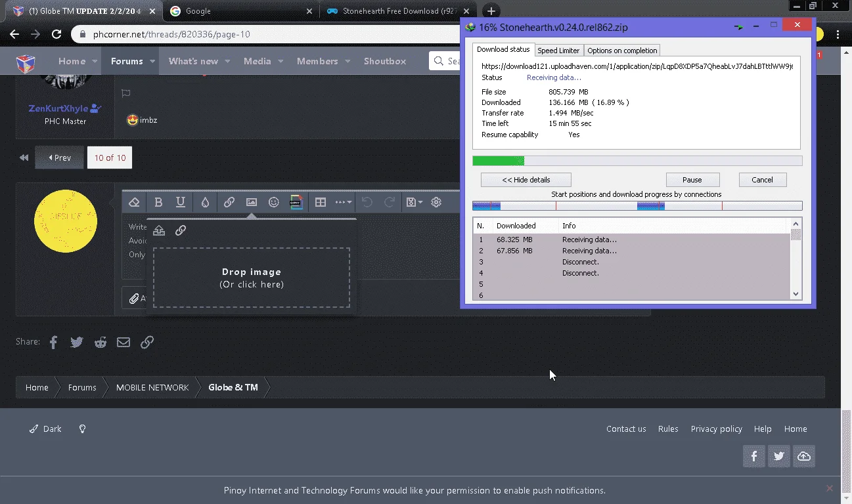Open the 10 of 10 page selector

point(110,157)
